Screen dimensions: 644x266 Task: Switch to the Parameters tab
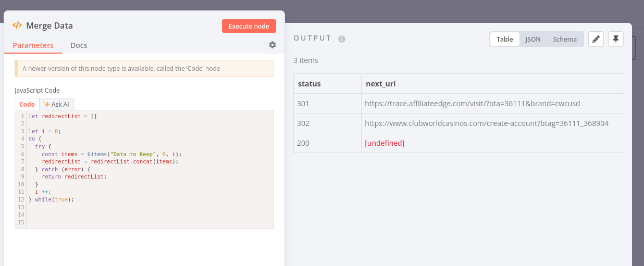pos(33,45)
